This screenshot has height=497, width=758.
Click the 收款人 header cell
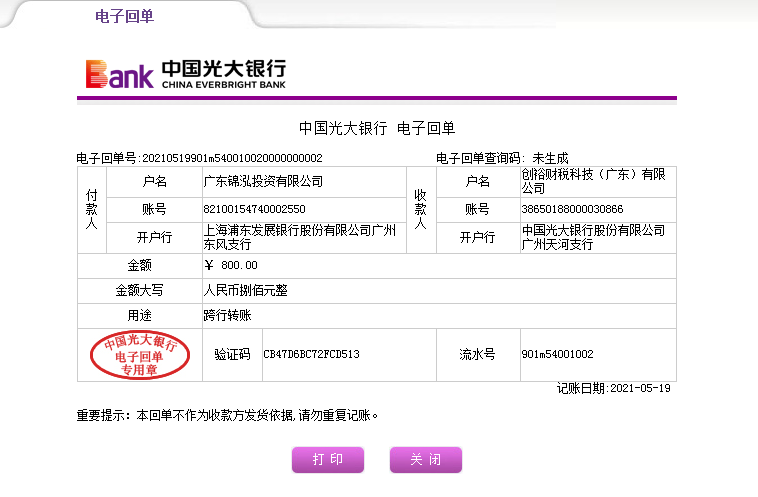click(x=421, y=209)
